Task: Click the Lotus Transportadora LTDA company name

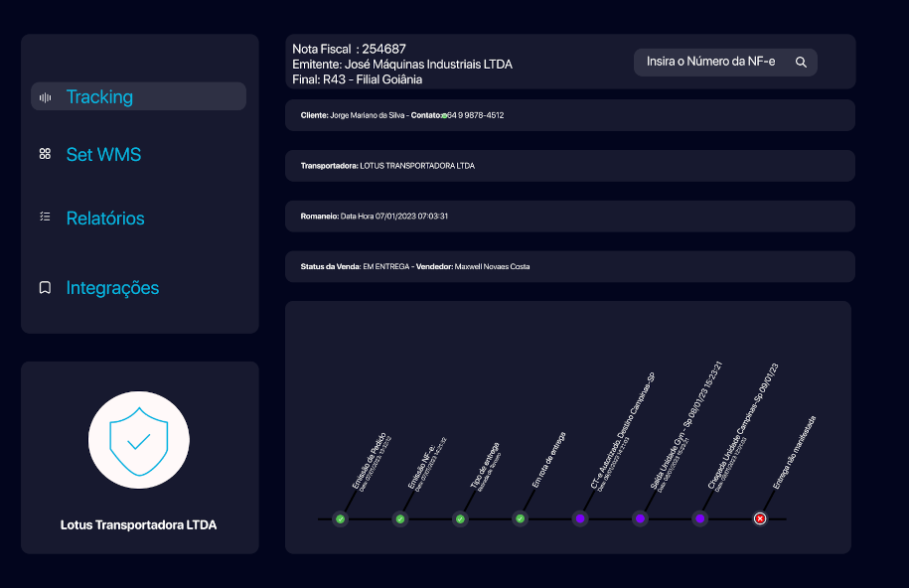Action: point(138,524)
